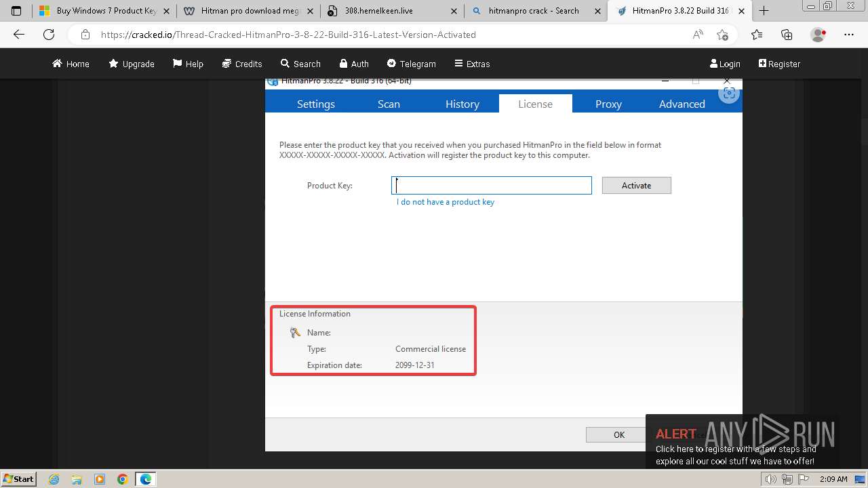Click the system clock showing 2:09 AM
The height and width of the screenshot is (488, 868).
833,479
